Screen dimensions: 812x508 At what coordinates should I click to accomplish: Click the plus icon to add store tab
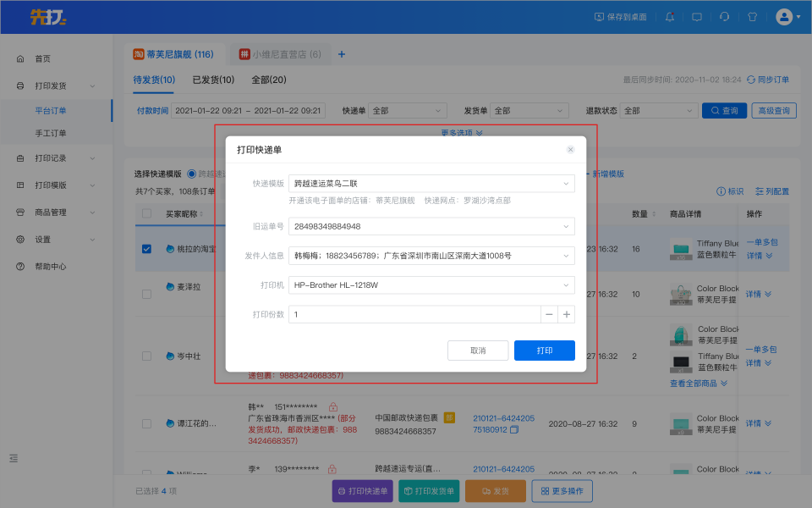pyautogui.click(x=342, y=54)
